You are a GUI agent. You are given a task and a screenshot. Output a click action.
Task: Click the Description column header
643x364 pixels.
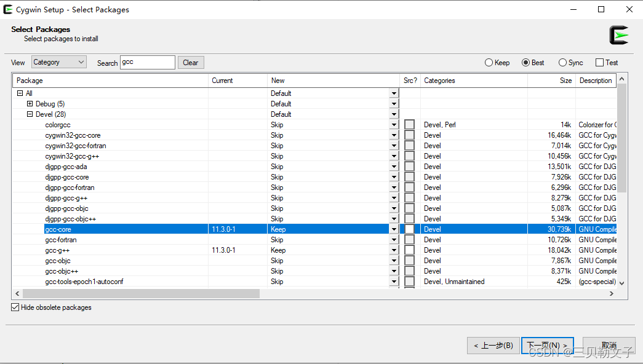click(x=596, y=81)
